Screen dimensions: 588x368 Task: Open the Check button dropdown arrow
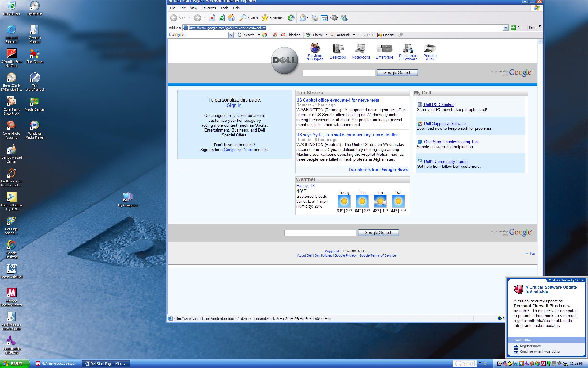tap(326, 35)
